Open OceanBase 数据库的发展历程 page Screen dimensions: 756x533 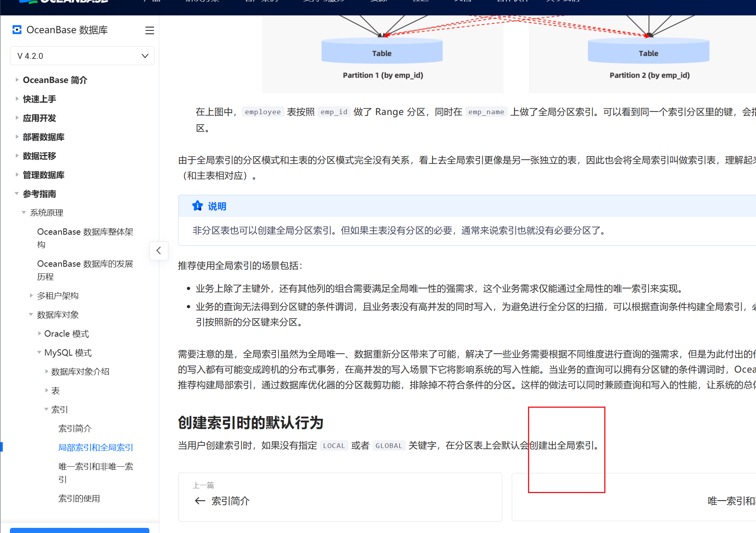[85, 270]
